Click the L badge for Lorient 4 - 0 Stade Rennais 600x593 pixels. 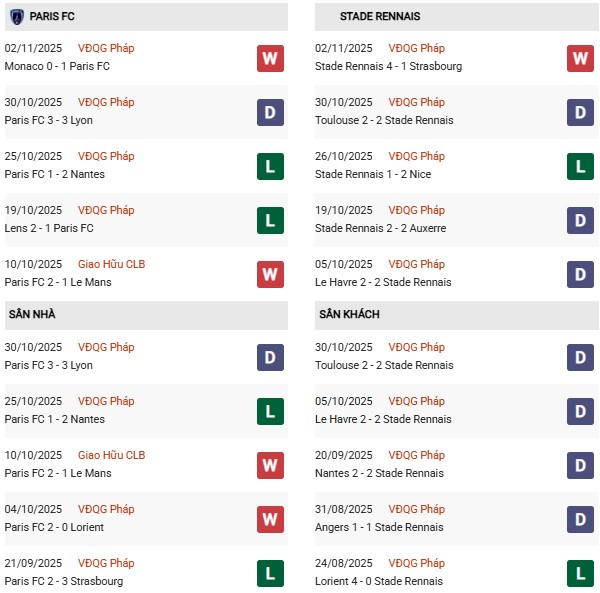(581, 573)
